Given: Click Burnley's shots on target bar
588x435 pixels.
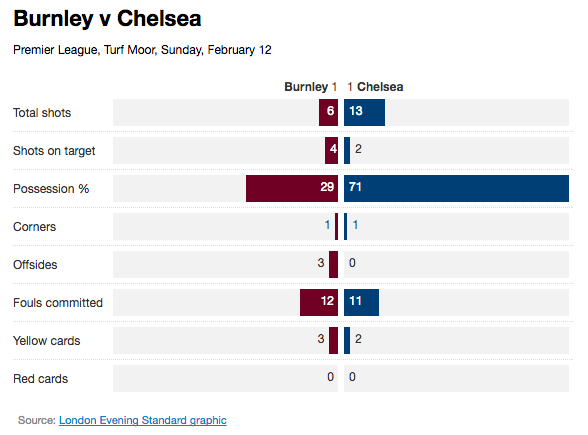Looking at the screenshot, I should coord(331,150).
